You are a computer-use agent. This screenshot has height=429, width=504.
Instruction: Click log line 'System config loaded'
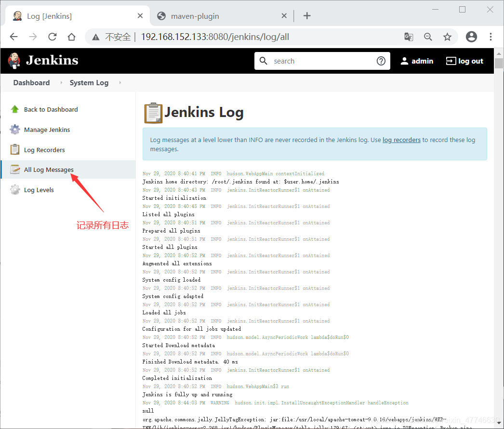pyautogui.click(x=172, y=280)
